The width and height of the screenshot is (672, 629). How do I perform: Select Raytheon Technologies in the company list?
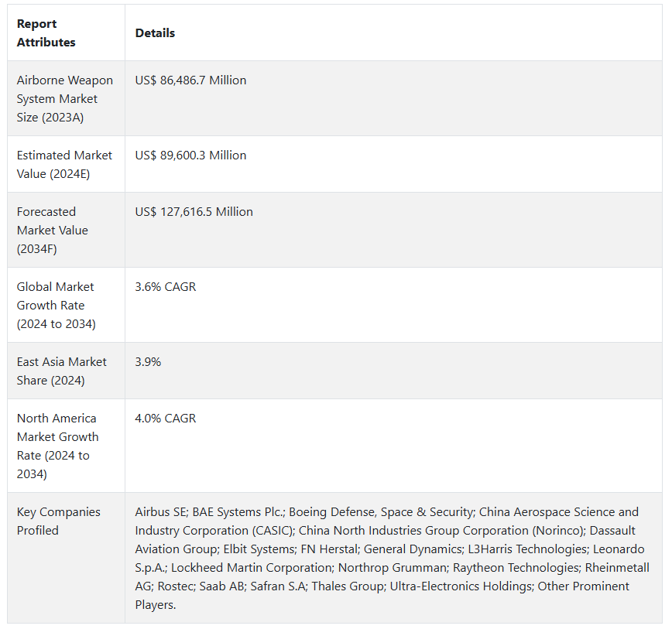(514, 568)
